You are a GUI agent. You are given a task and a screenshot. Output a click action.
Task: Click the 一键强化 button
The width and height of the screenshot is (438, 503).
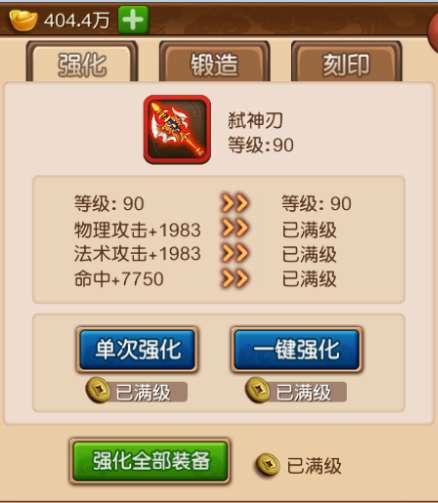click(x=297, y=349)
